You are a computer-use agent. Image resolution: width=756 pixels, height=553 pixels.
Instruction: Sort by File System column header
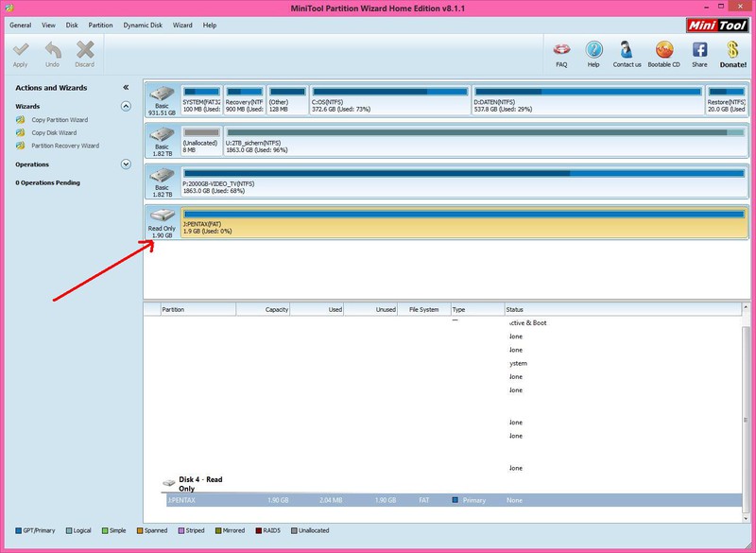point(423,309)
